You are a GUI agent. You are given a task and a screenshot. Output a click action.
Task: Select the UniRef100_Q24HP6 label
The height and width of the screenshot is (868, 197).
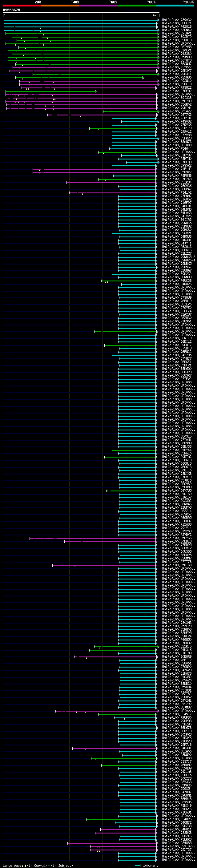pos(176,819)
